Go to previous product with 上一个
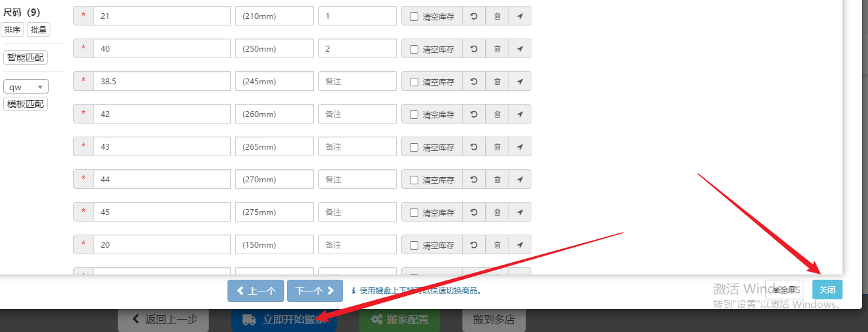The image size is (868, 332). tap(256, 291)
